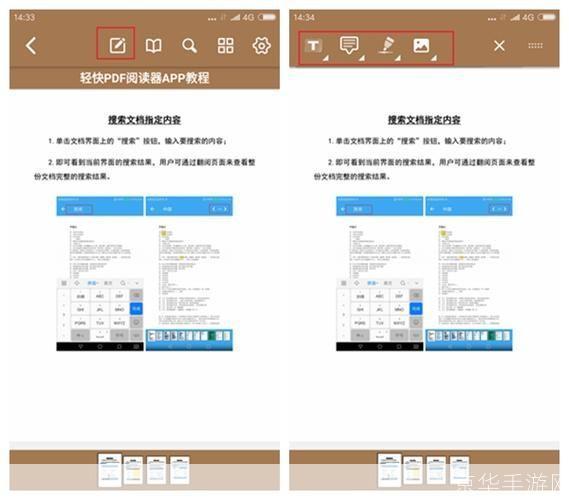Tap the back arrow in left screen
Screen dimensions: 569x500
(x=31, y=46)
